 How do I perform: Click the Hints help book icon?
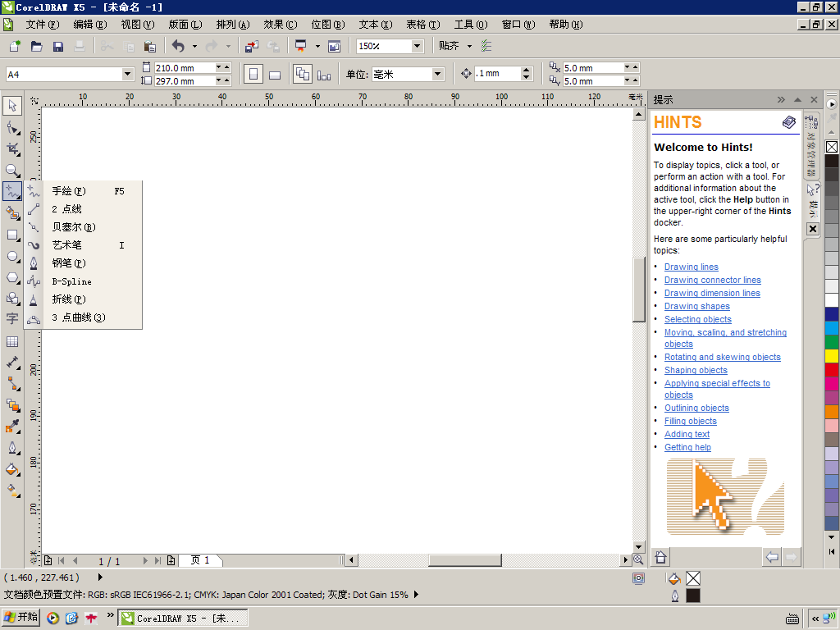[x=788, y=122]
